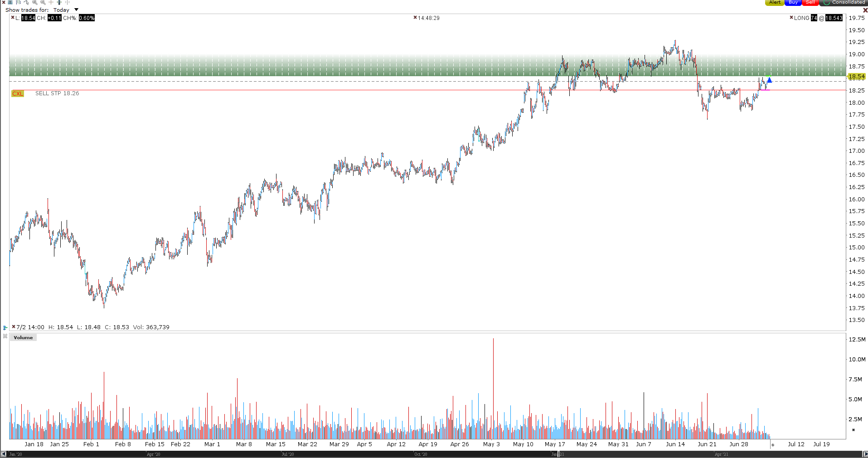Click the greyed vertical split icon
Image resolution: width=868 pixels, height=458 pixels.
[x=67, y=2]
